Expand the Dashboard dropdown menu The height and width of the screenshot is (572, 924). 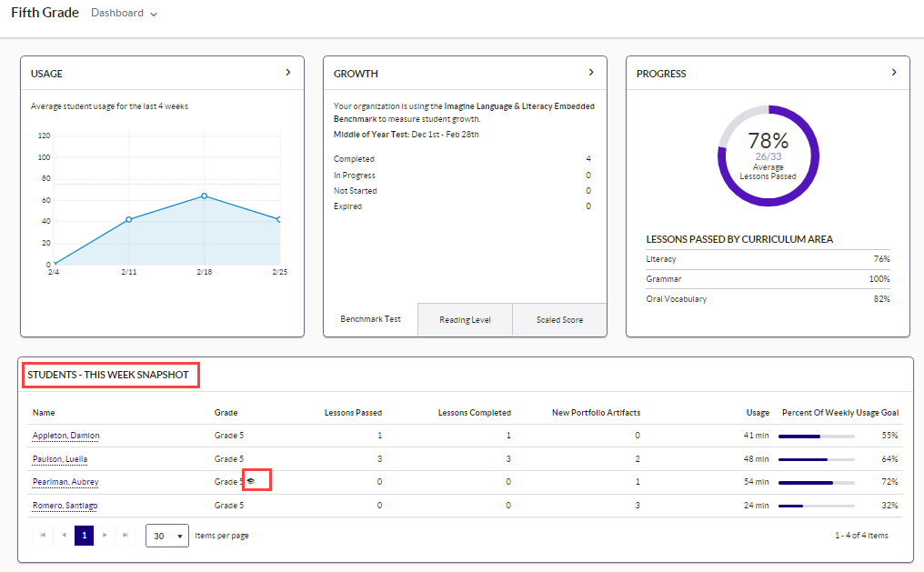click(125, 14)
